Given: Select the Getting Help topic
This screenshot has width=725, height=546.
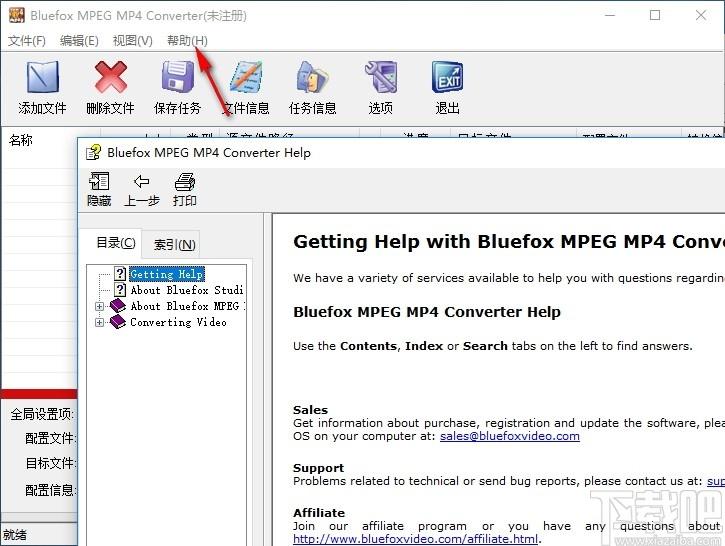Looking at the screenshot, I should click(x=167, y=274).
